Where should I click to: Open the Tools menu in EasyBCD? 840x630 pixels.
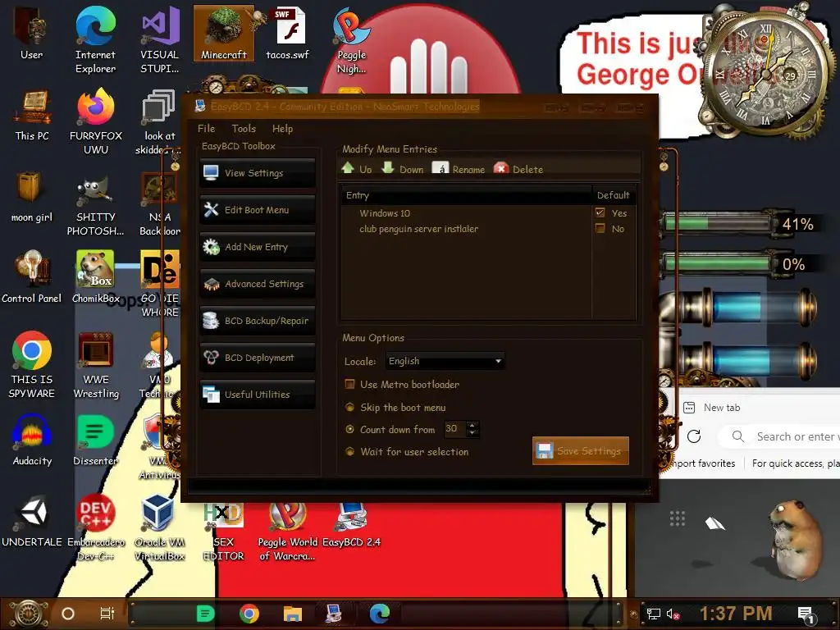pyautogui.click(x=244, y=129)
